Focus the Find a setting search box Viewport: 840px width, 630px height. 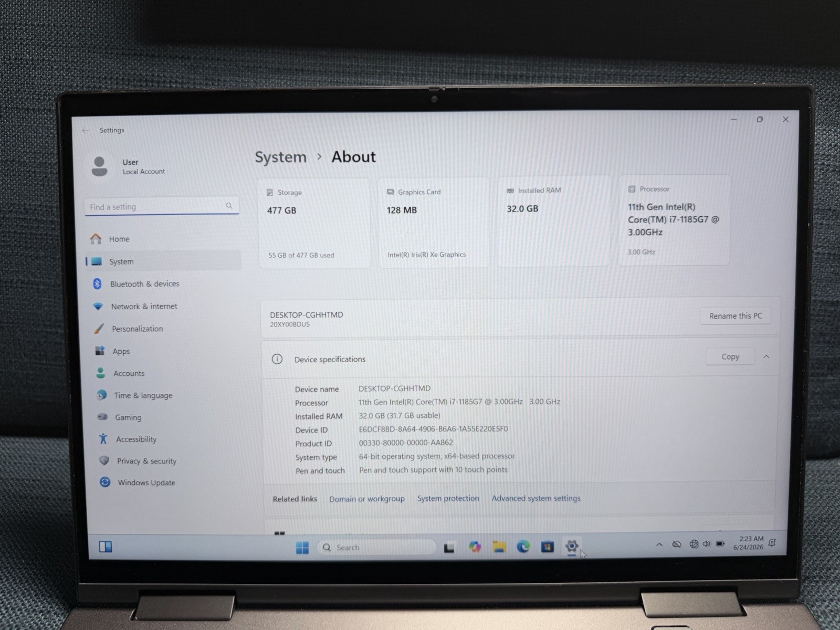pos(162,206)
